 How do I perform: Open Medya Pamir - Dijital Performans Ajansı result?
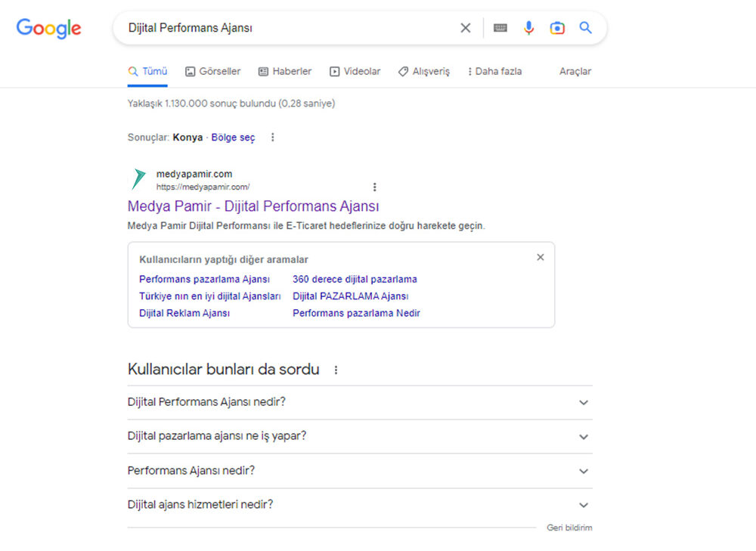coord(253,206)
